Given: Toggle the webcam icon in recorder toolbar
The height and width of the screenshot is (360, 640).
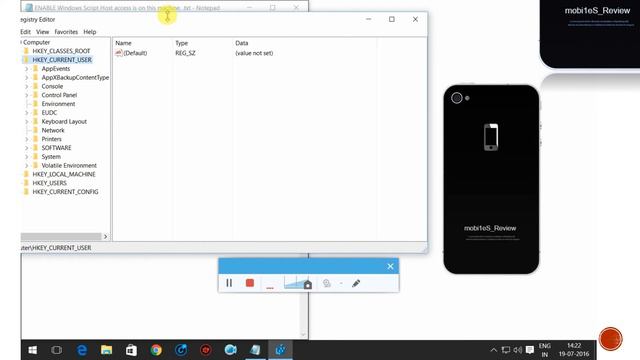Looking at the screenshot, I should [x=327, y=283].
